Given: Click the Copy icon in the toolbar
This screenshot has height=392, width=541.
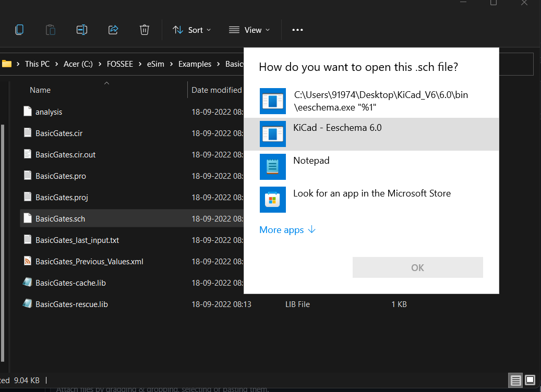Looking at the screenshot, I should click(19, 30).
